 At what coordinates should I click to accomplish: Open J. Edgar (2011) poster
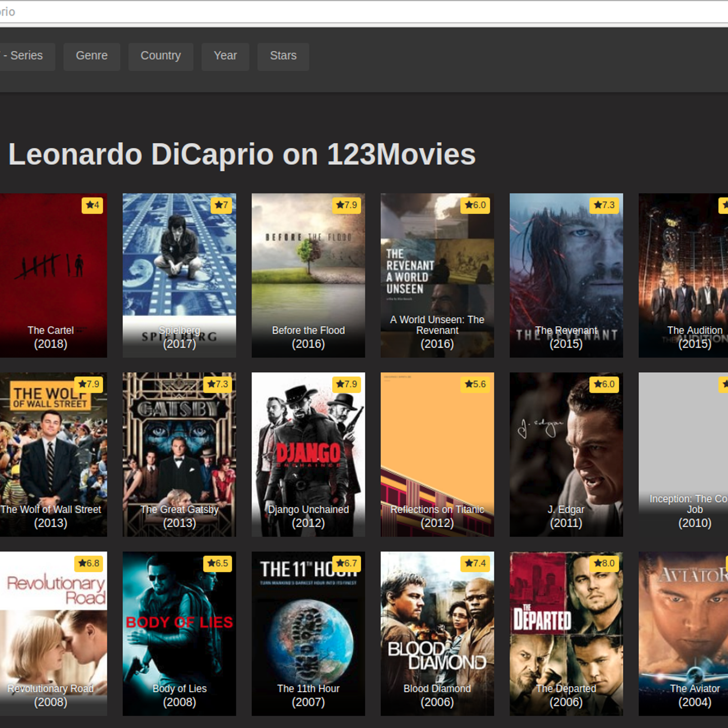coord(566,455)
